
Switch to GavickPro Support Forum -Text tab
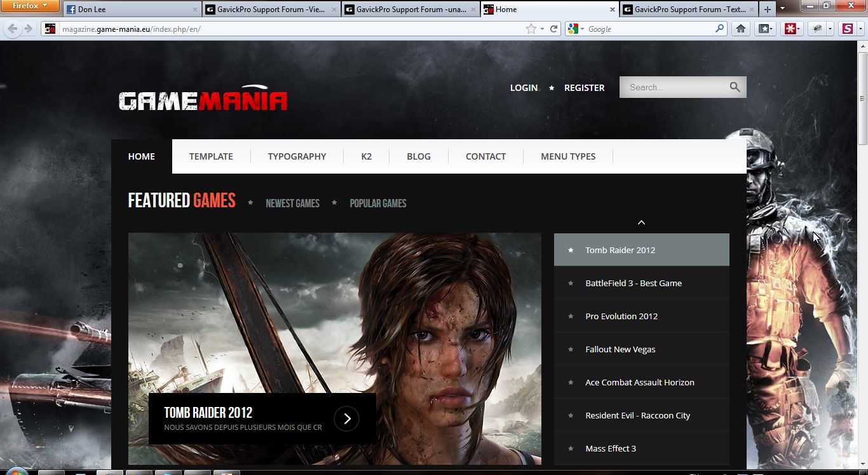pos(689,10)
